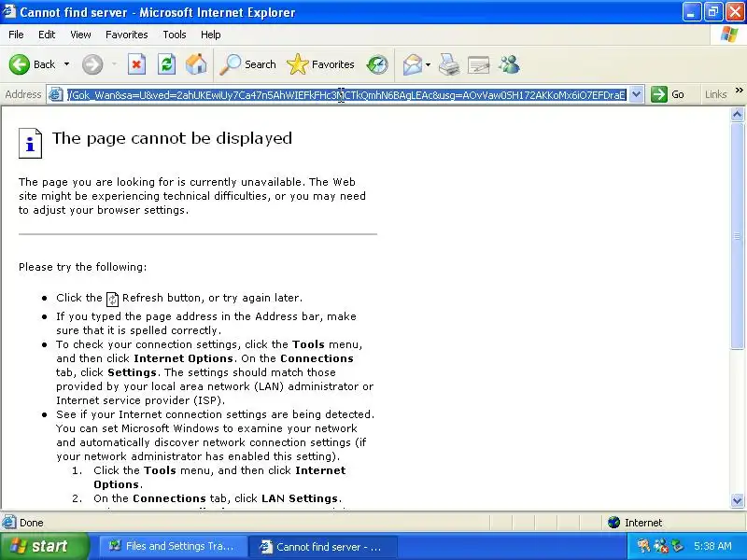Image resolution: width=747 pixels, height=560 pixels.
Task: Click the vertical scrollbar thumb
Action: tap(737, 236)
